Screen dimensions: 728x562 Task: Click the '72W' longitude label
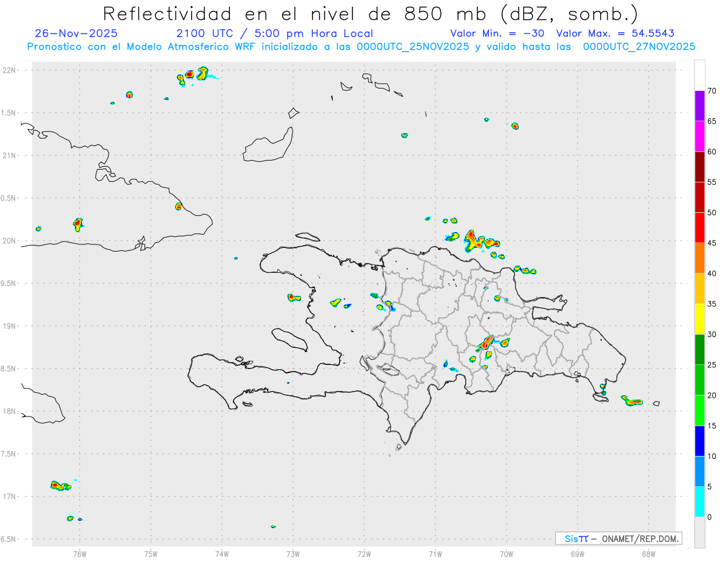pyautogui.click(x=364, y=554)
